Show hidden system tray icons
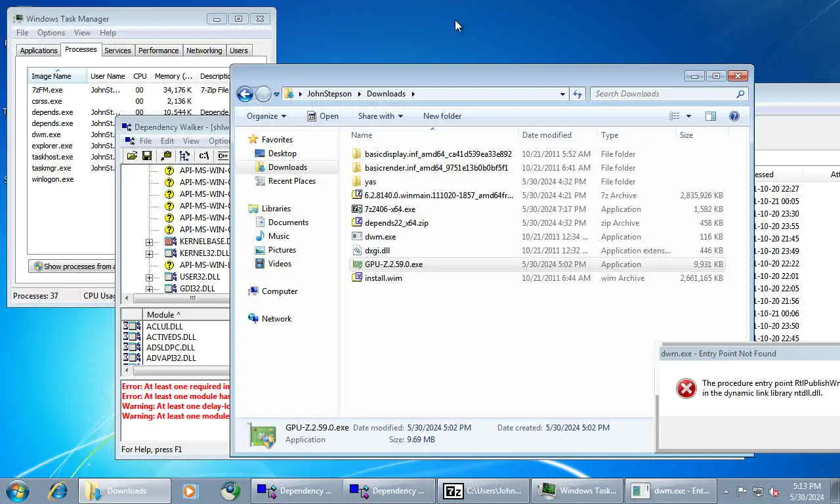The image size is (840, 504). (726, 491)
